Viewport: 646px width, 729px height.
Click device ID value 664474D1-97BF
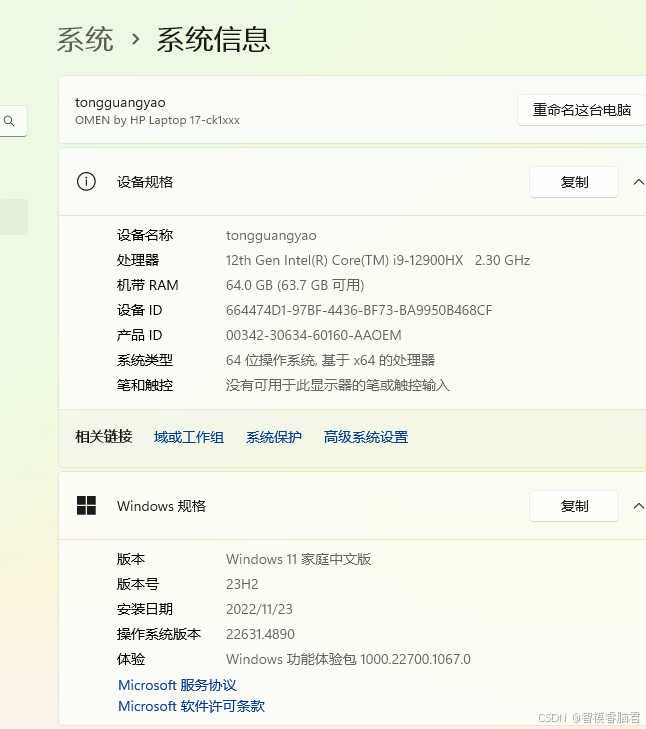(x=359, y=310)
